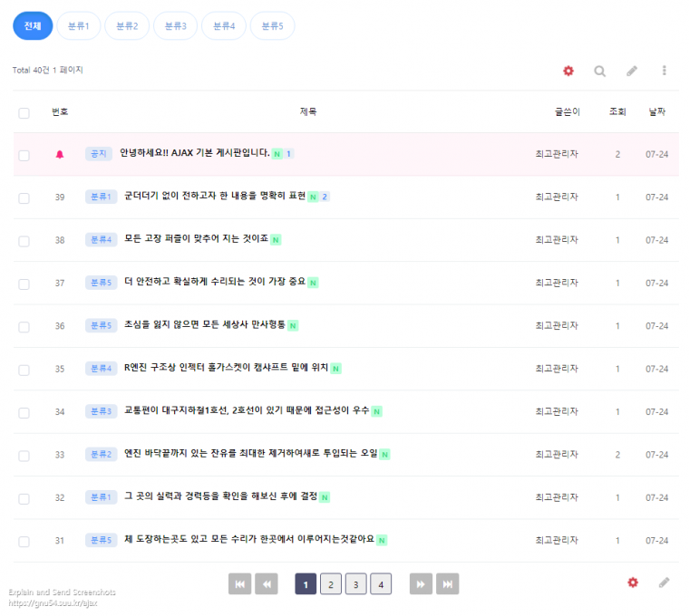The image size is (689, 616).
Task: Open post '모든 고장 퍼즐이 맞추어 지는 것이죠'
Action: [197, 238]
